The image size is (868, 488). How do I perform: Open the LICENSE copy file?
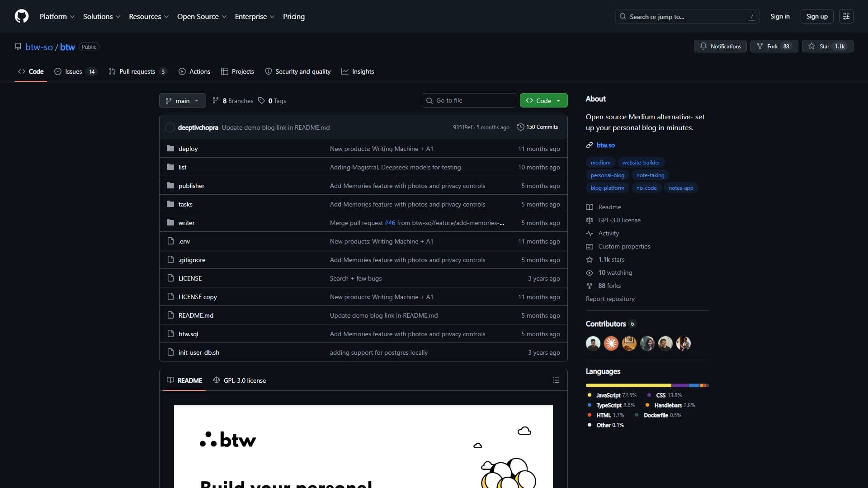click(198, 297)
